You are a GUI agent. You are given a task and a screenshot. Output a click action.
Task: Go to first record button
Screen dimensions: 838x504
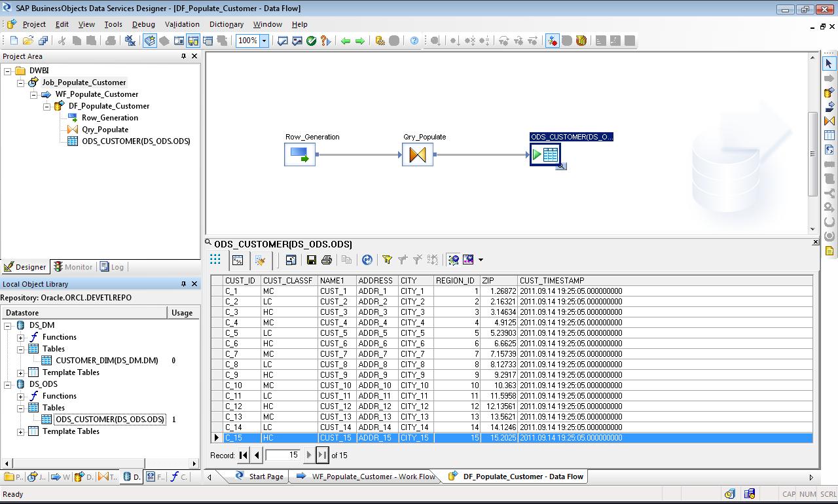pos(244,455)
